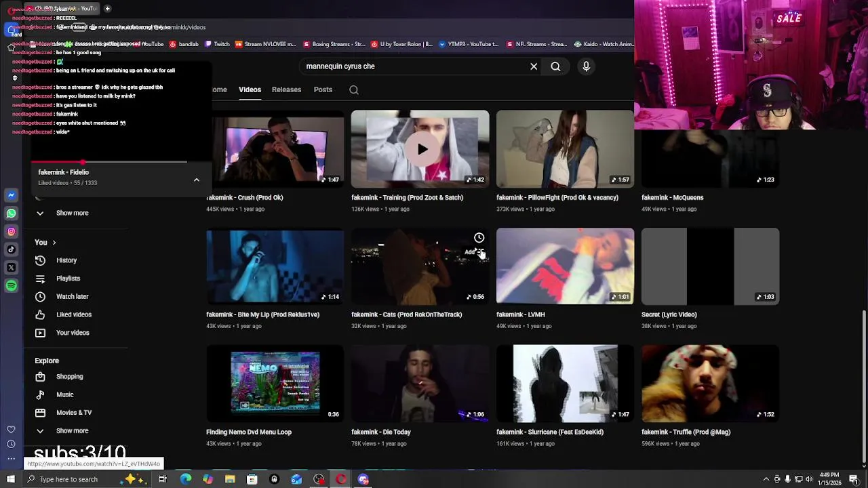This screenshot has height=488, width=868.
Task: Open Watch later from the YouTube sidebar
Action: [x=72, y=296]
